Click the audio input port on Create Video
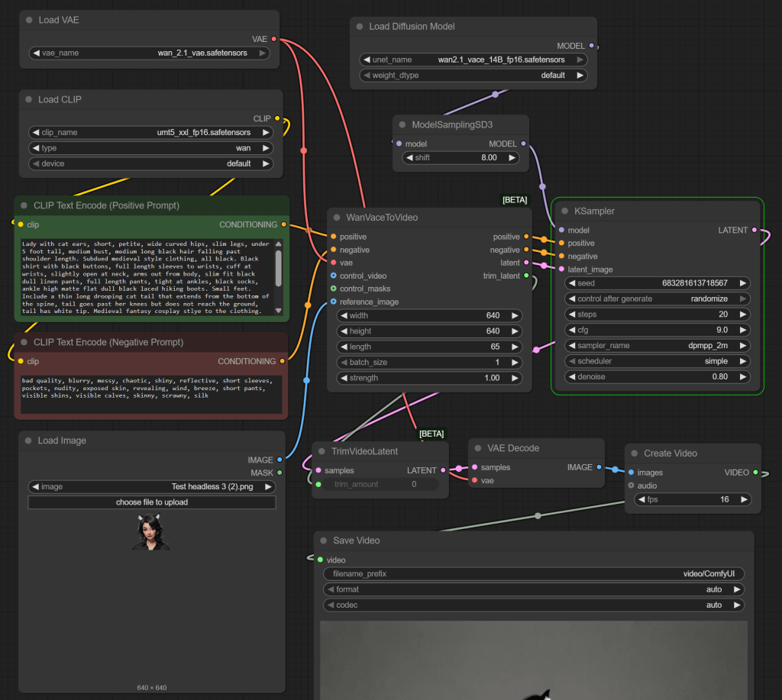The height and width of the screenshot is (700, 782). click(x=631, y=485)
